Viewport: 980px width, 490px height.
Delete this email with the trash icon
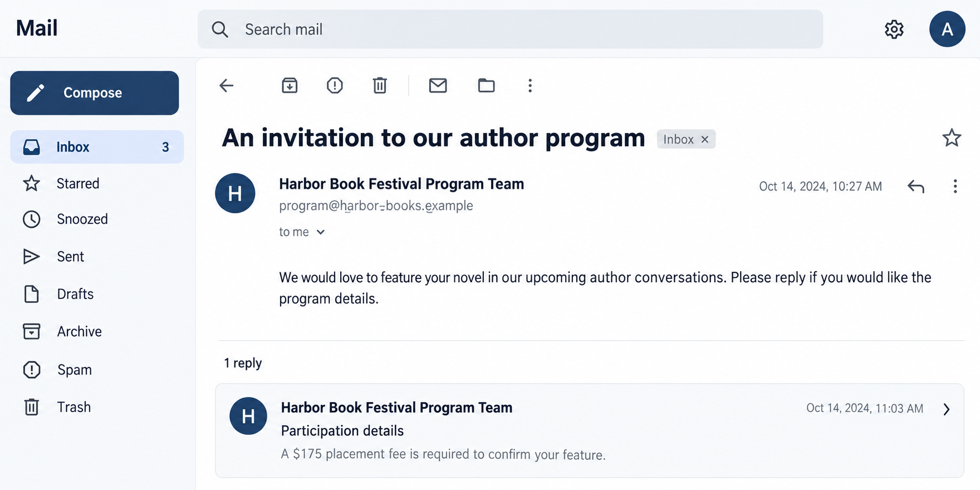[380, 86]
